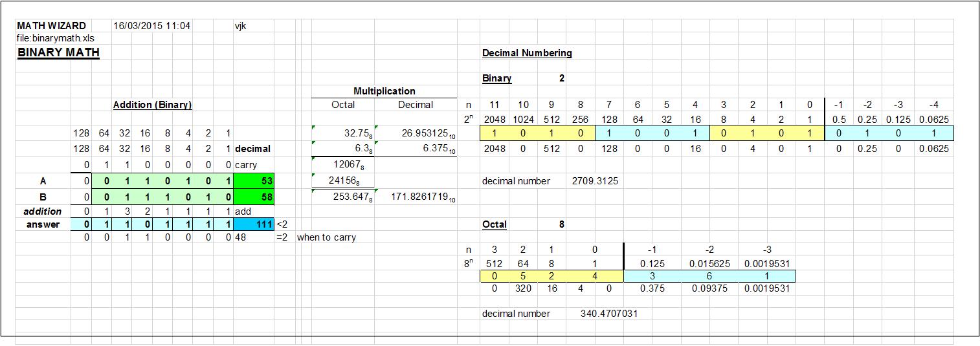Screen dimensions: 980x346
Task: Click the cell containing author initials vjk
Action: click(x=241, y=26)
